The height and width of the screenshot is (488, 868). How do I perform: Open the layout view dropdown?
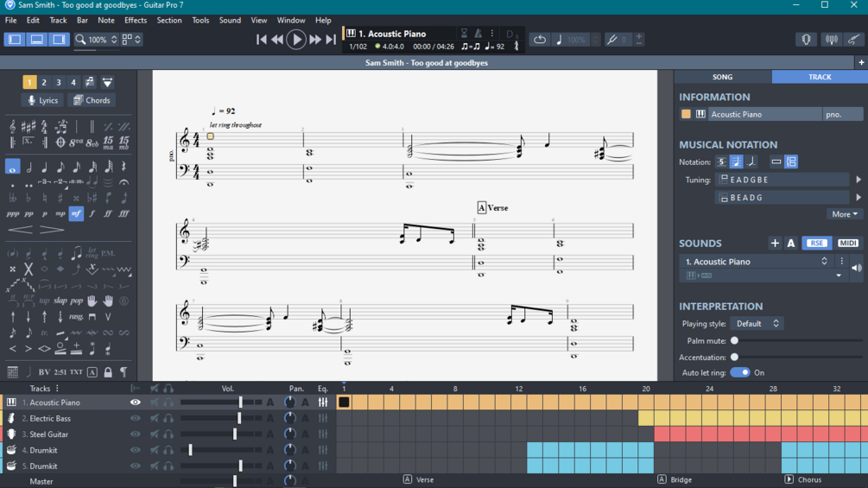tap(131, 40)
